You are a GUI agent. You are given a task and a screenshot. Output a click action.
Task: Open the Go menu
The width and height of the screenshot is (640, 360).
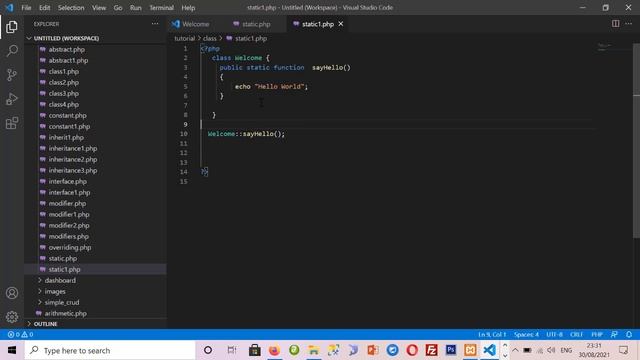coord(118,7)
